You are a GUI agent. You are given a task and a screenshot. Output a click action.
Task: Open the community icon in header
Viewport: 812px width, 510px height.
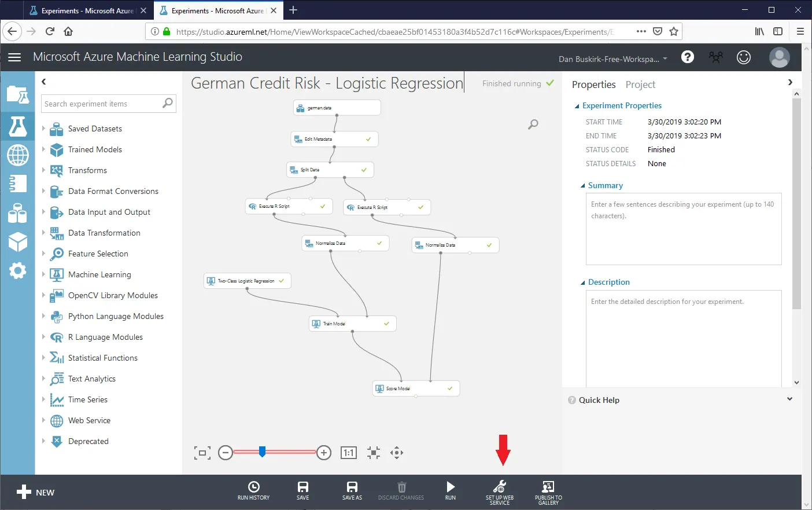click(715, 57)
